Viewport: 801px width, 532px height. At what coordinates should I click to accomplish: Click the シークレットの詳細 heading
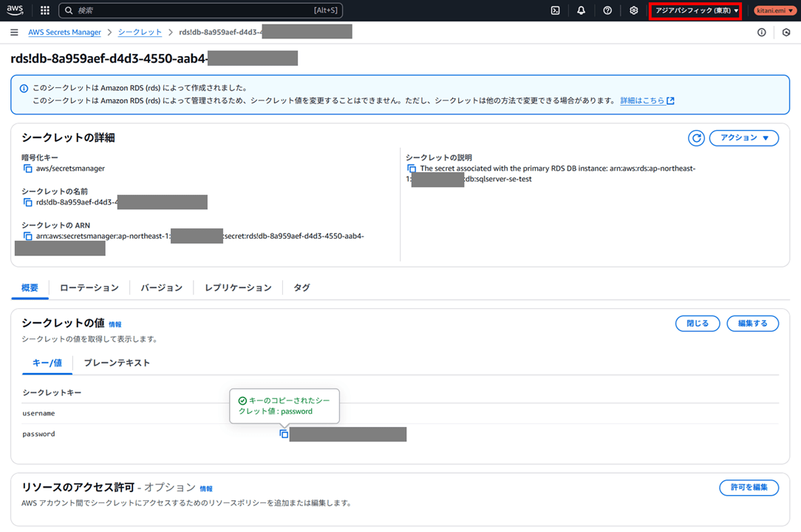(68, 137)
